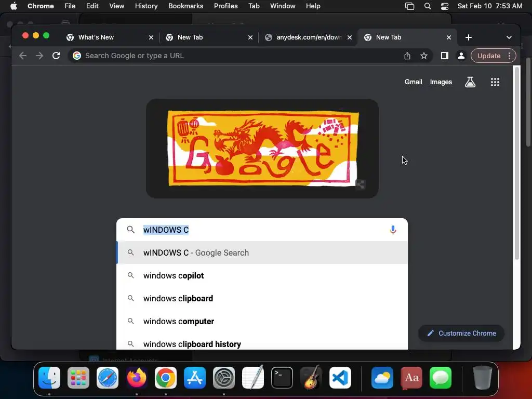Select the 'wINDOWS C - Google Search' suggestion
This screenshot has width=532, height=399.
click(262, 253)
